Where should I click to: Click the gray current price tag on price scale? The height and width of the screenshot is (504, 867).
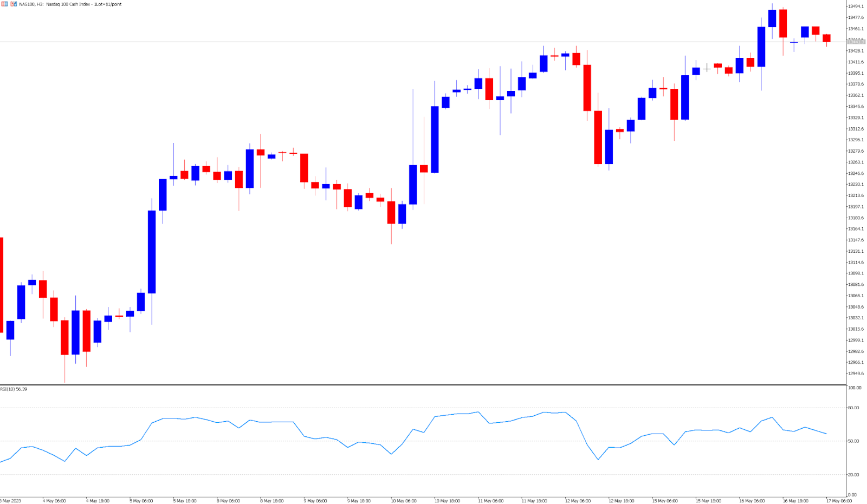(856, 42)
